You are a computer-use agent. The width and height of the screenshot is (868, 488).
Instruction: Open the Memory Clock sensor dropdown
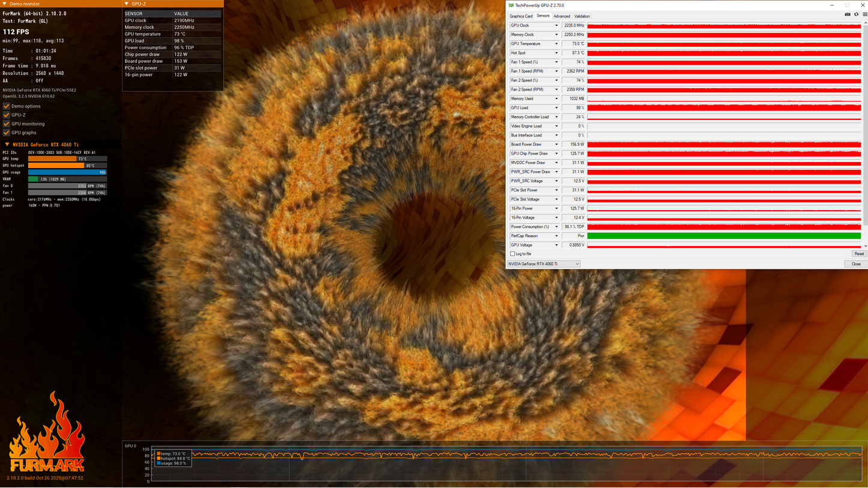tap(557, 35)
